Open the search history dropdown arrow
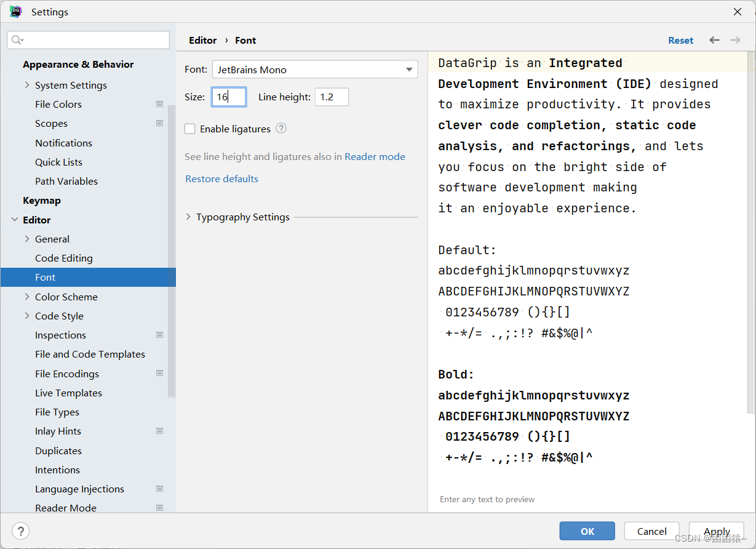 click(22, 41)
